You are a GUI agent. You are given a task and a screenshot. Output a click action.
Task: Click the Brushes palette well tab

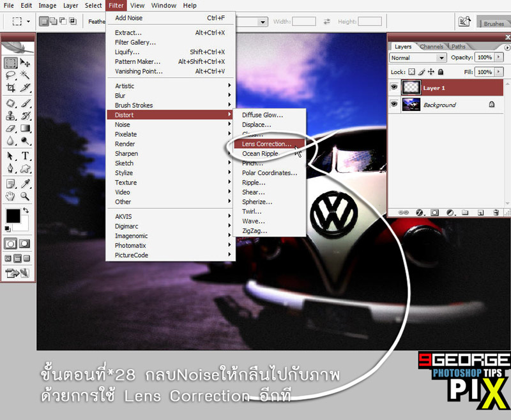point(493,24)
